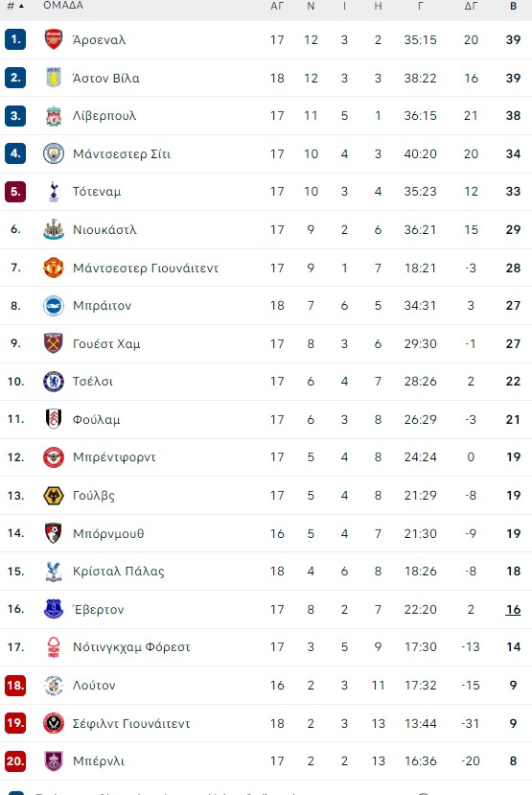This screenshot has height=795, width=532.
Task: Open the Brighton crest icon
Action: (x=54, y=306)
